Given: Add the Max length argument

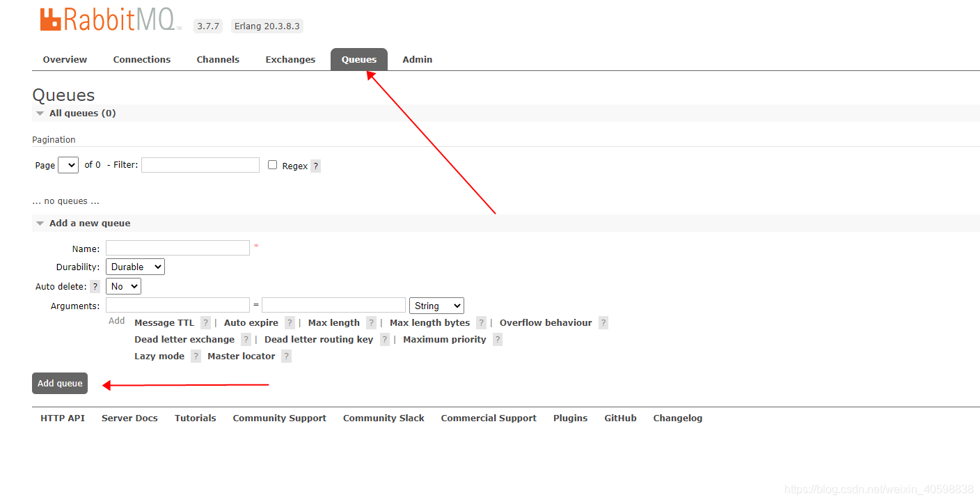Looking at the screenshot, I should 334,322.
